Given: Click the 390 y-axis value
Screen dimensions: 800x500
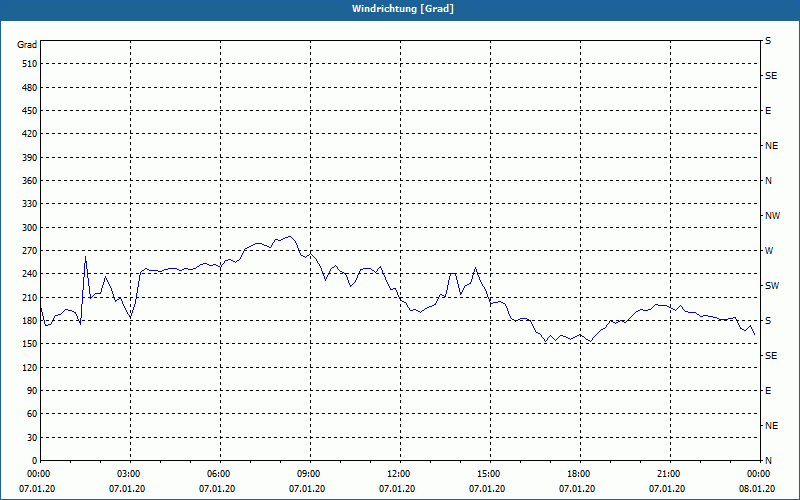Looking at the screenshot, I should (30, 158).
